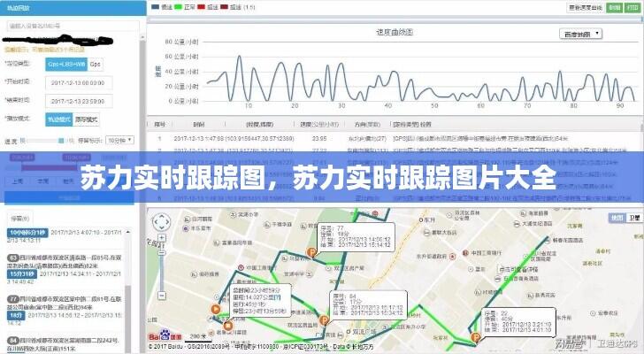The height and width of the screenshot is (354, 644).
Task: Switch playback to 轨迹模式
Action: click(59, 119)
